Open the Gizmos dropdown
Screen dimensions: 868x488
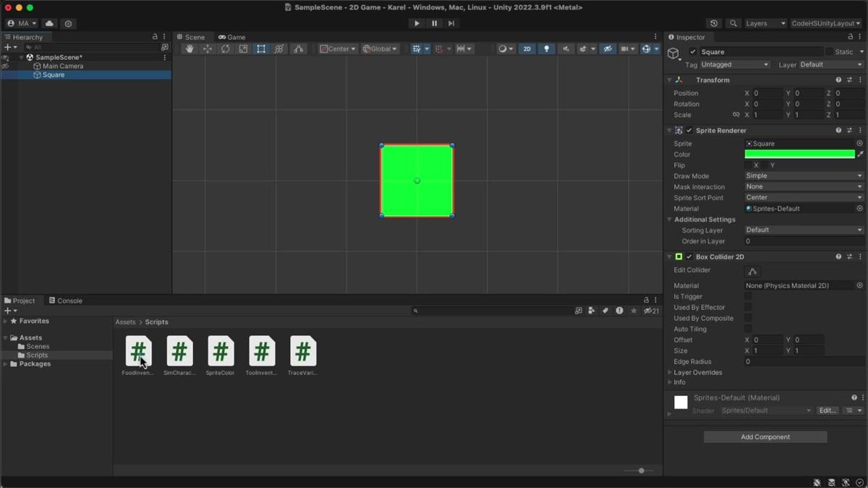pyautogui.click(x=656, y=49)
